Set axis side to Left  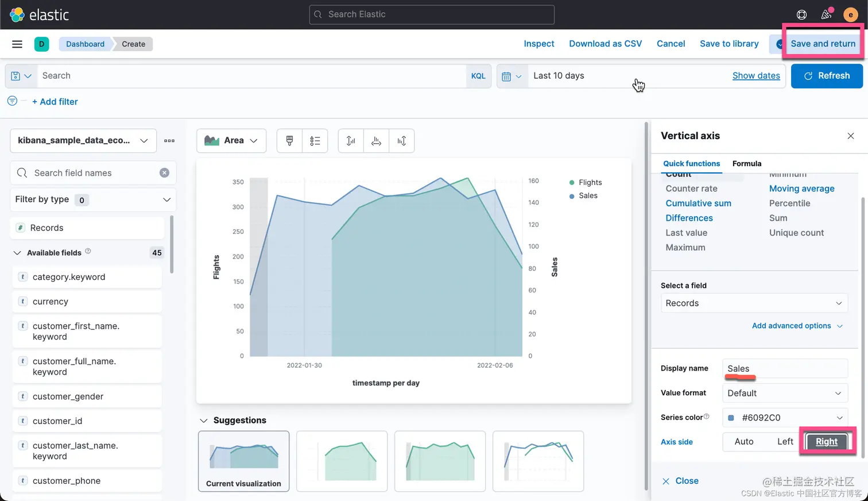785,441
